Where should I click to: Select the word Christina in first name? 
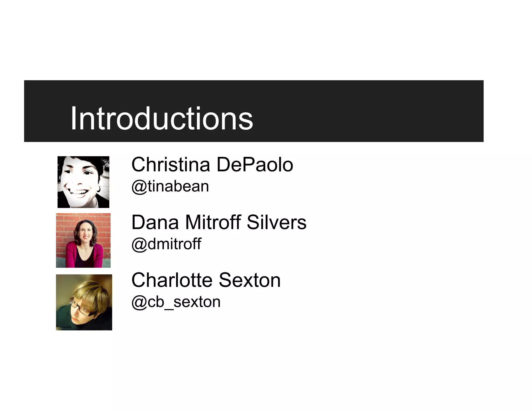(x=171, y=164)
